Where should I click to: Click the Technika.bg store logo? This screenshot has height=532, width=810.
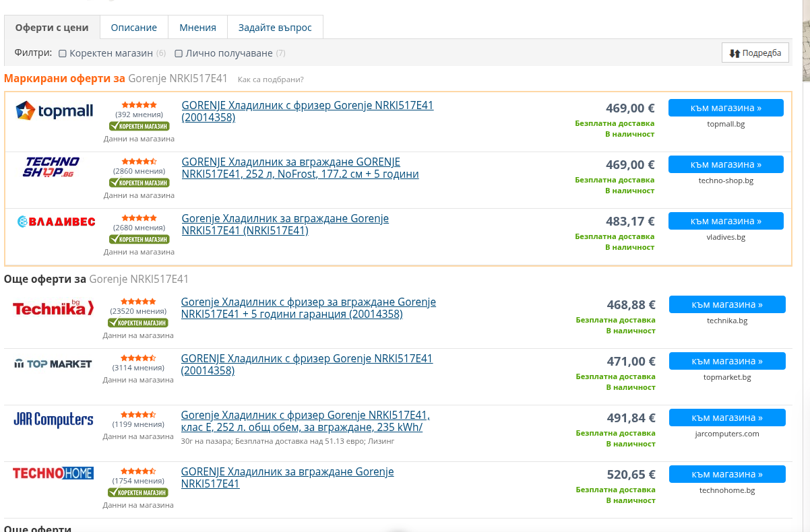pyautogui.click(x=53, y=308)
